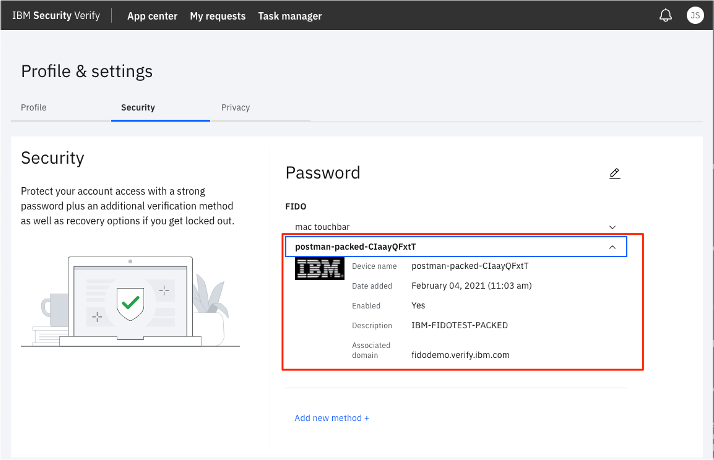Image resolution: width=714 pixels, height=460 pixels.
Task: Click description value IBM-FIDOTEST-PACKED
Action: click(459, 325)
